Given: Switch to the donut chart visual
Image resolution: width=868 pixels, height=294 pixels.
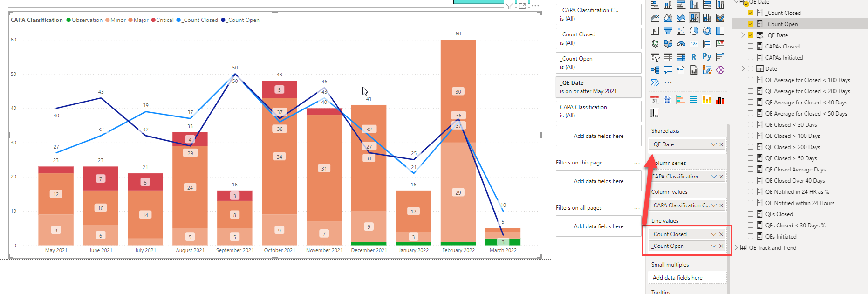Looking at the screenshot, I should click(x=707, y=31).
